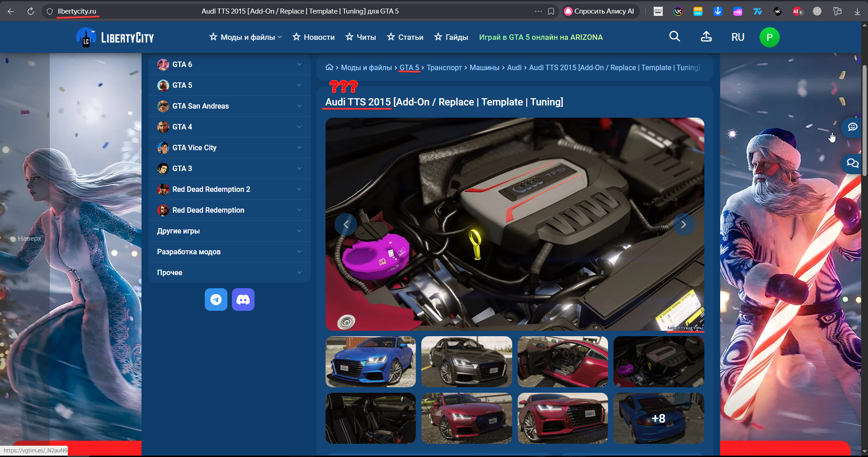Show next image in gallery
This screenshot has width=868, height=457.
pyautogui.click(x=684, y=224)
